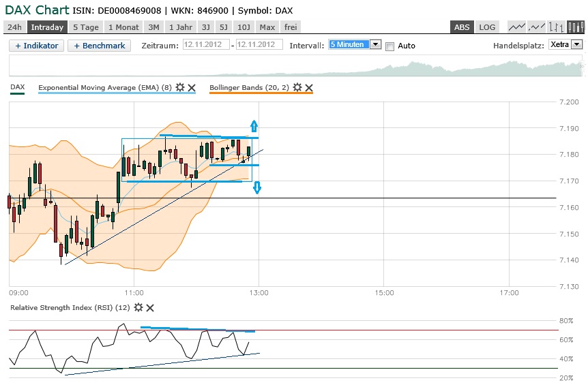Screen dimensions: 588x387
Task: Select the 24h time range tab
Action: coord(14,27)
